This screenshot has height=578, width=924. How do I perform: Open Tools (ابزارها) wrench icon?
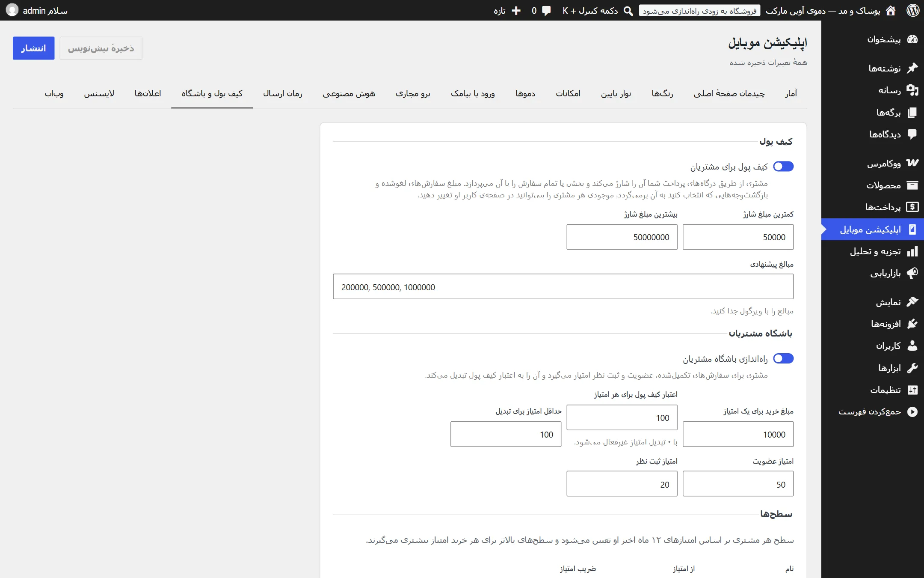pos(912,368)
